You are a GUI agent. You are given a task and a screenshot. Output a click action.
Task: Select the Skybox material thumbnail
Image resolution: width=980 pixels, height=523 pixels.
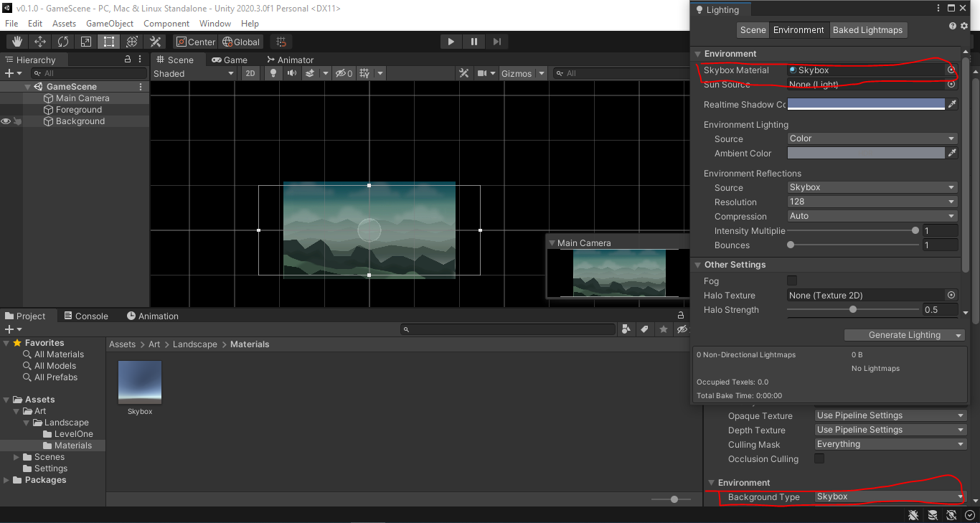point(140,382)
